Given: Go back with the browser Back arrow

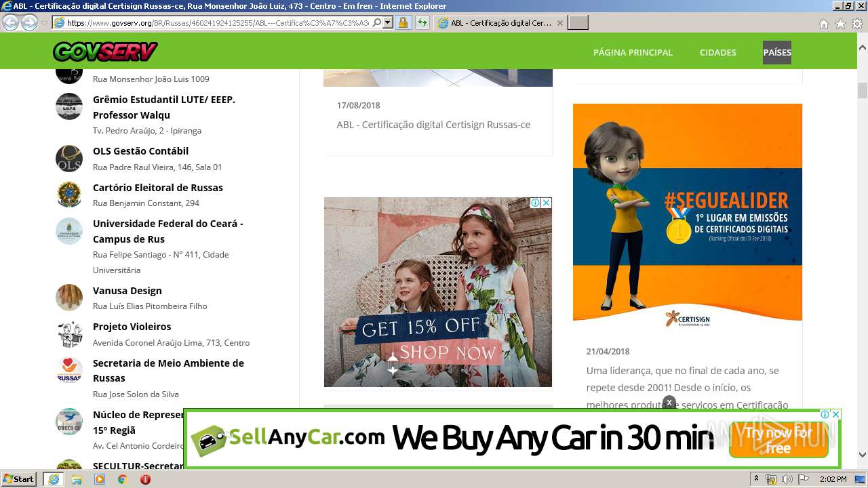Looking at the screenshot, I should pyautogui.click(x=10, y=22).
